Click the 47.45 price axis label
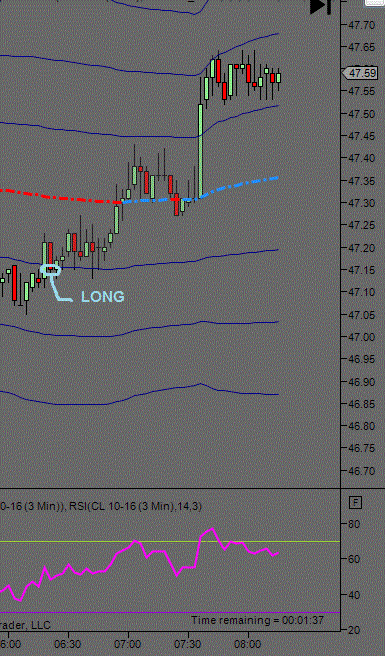 [361, 136]
